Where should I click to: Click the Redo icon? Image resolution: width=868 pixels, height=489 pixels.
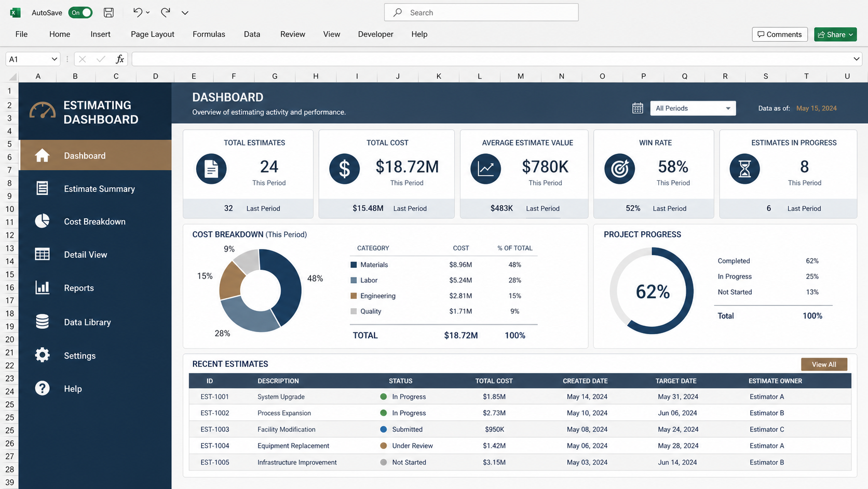coord(165,12)
